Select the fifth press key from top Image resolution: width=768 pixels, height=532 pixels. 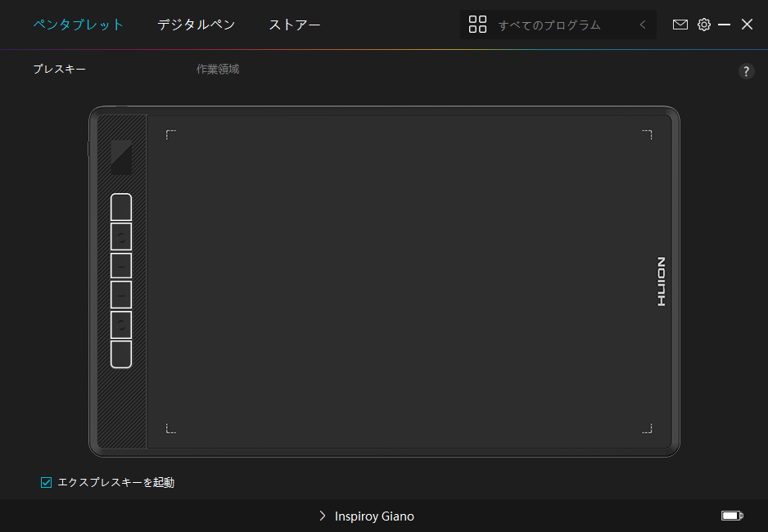pos(121,324)
